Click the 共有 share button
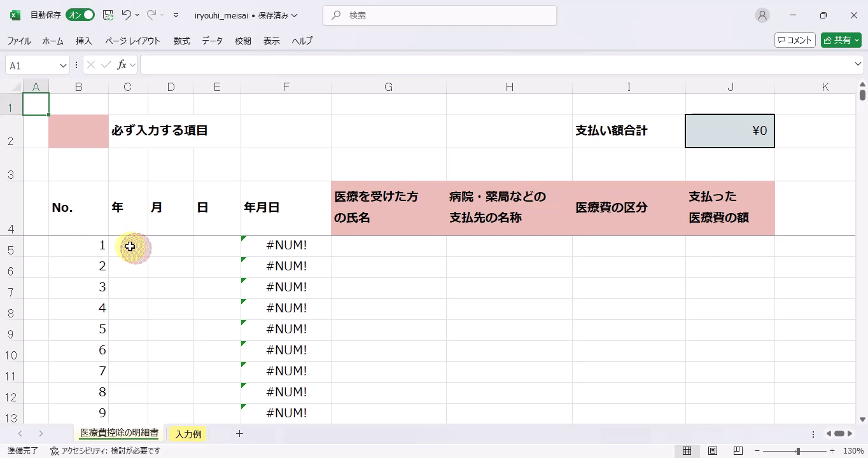The height and width of the screenshot is (458, 868). click(x=841, y=40)
